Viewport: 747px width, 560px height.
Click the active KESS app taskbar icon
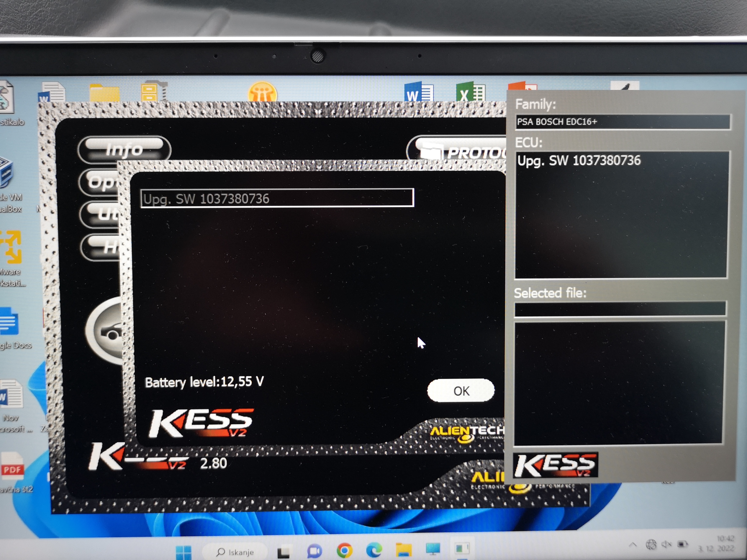[x=462, y=548]
